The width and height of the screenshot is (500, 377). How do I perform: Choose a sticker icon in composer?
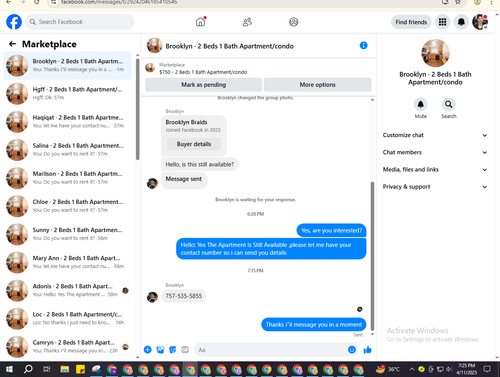pos(173,350)
